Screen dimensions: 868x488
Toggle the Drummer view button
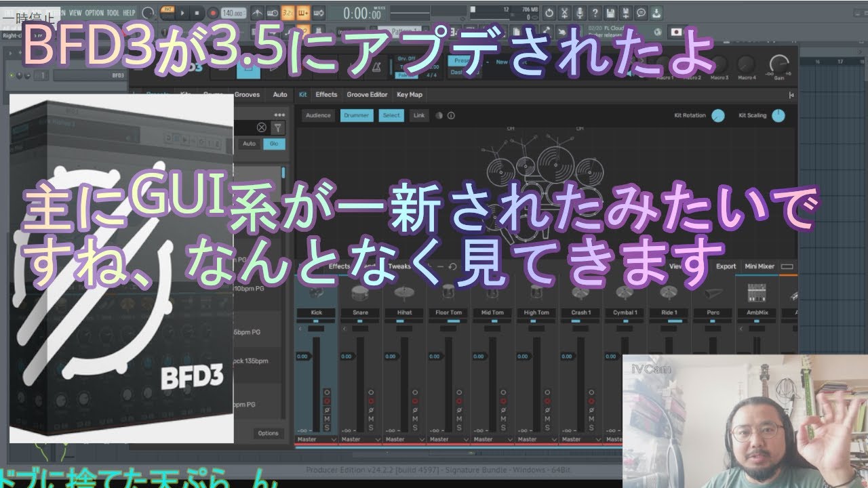(x=357, y=115)
